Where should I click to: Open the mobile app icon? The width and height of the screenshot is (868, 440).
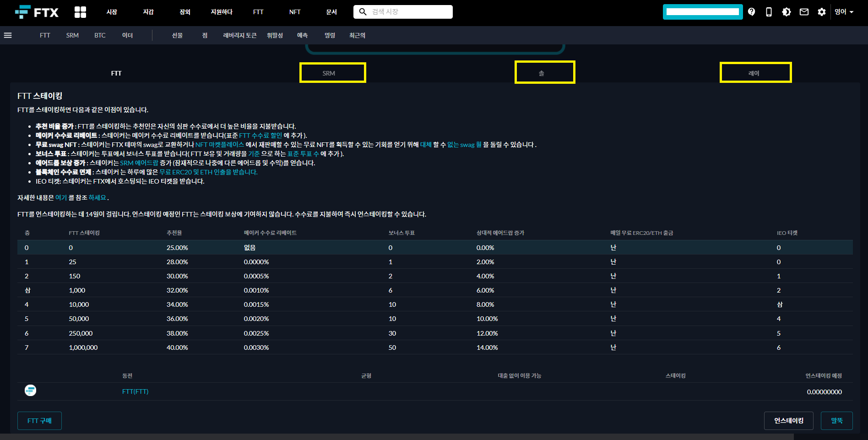pos(769,12)
